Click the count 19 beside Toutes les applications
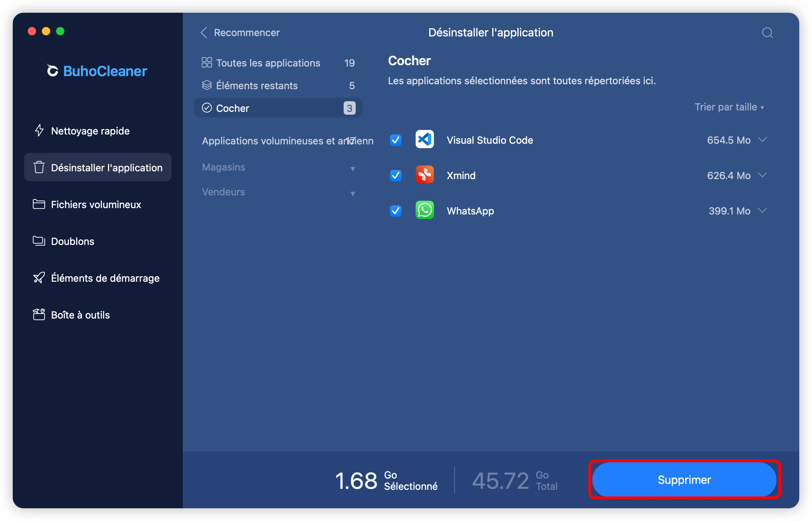Image resolution: width=812 pixels, height=521 pixels. tap(349, 63)
